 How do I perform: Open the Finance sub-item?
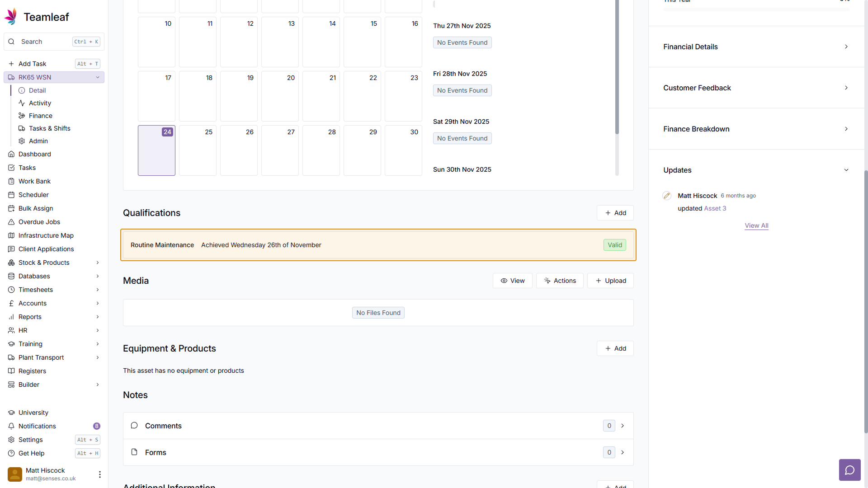[40, 116]
